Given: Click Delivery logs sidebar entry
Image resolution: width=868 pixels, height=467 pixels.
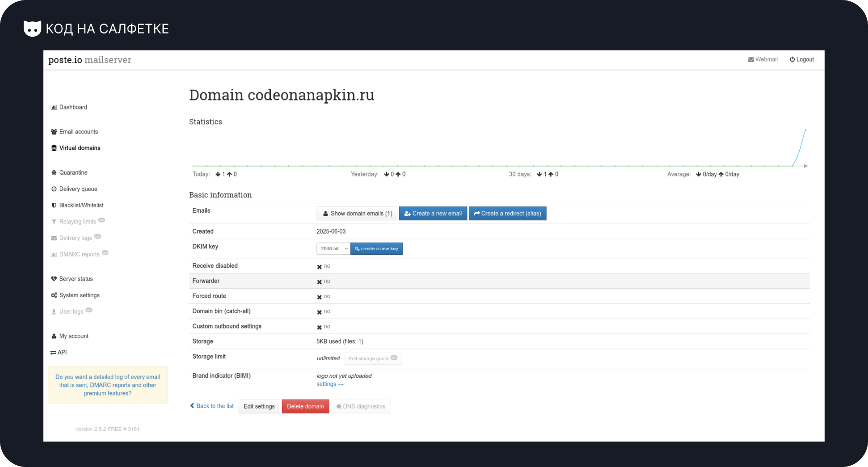Looking at the screenshot, I should click(75, 238).
